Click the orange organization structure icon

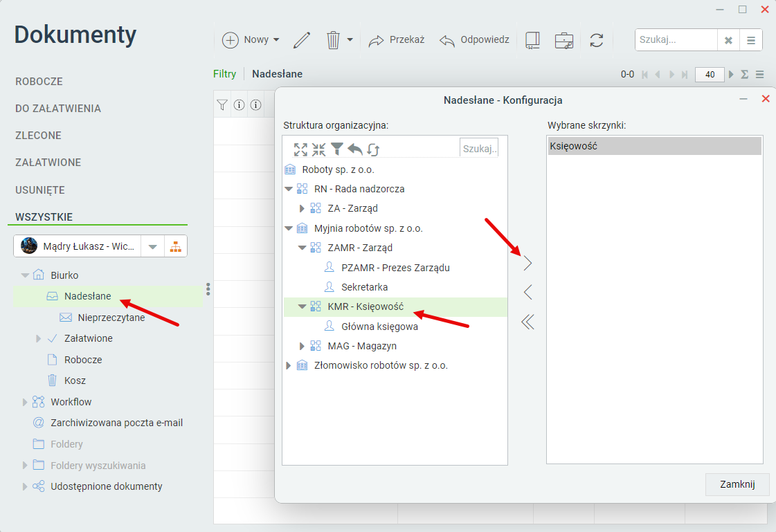tap(176, 246)
